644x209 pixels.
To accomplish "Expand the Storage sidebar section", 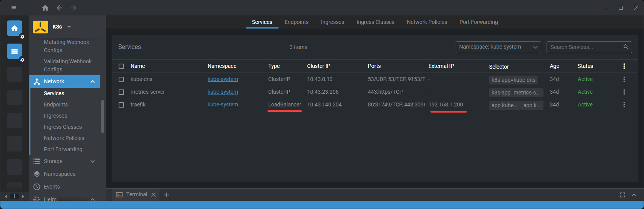I will coord(92,161).
